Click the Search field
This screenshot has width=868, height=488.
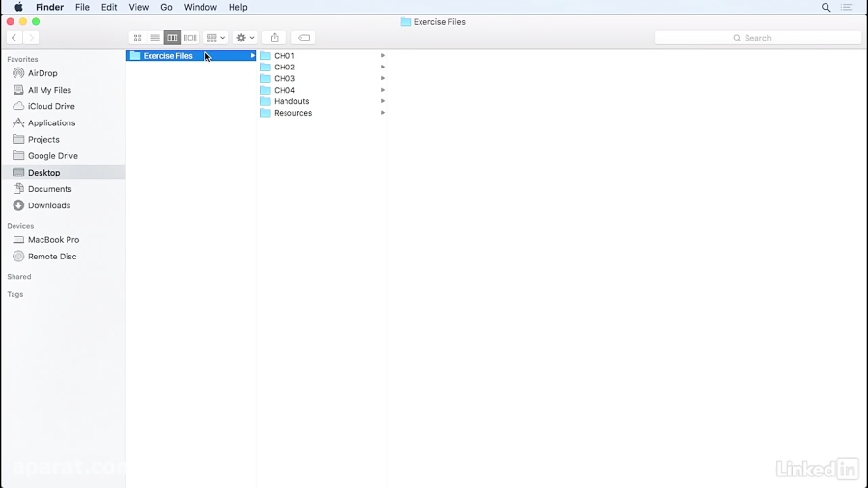pyautogui.click(x=757, y=38)
